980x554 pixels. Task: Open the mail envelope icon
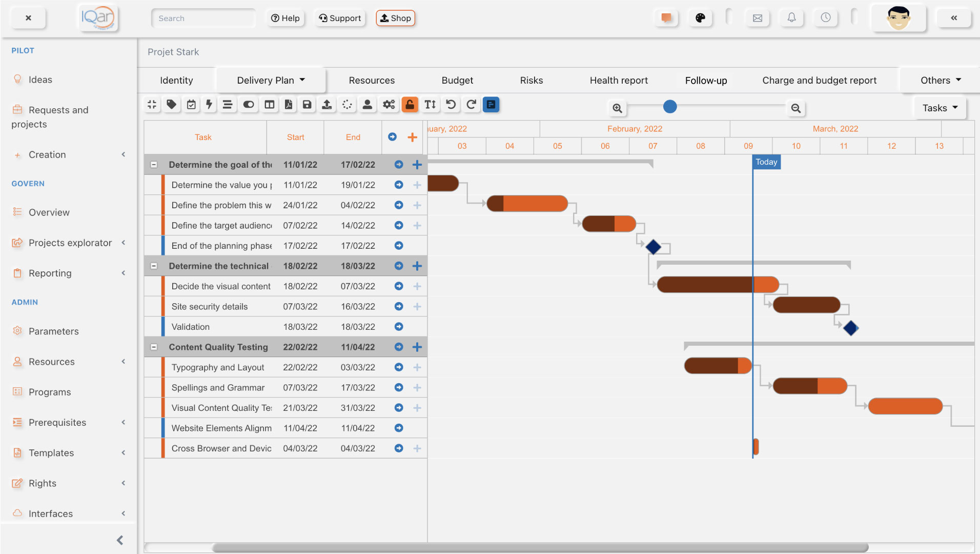pyautogui.click(x=758, y=18)
